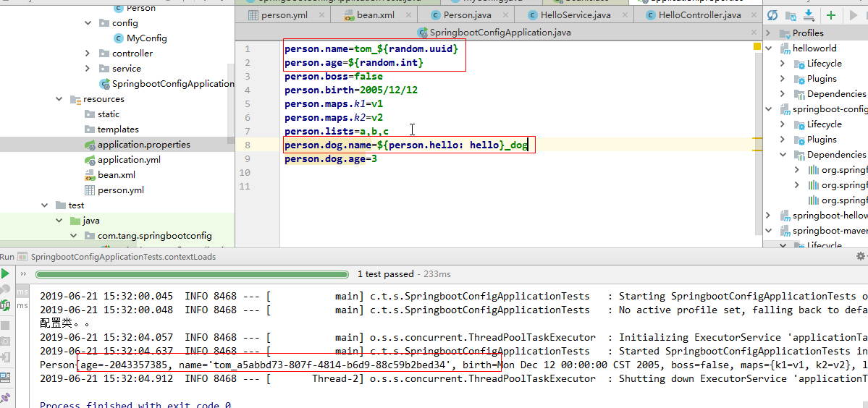Rerun the test with green play icon
This screenshot has height=408, width=868.
[5, 273]
